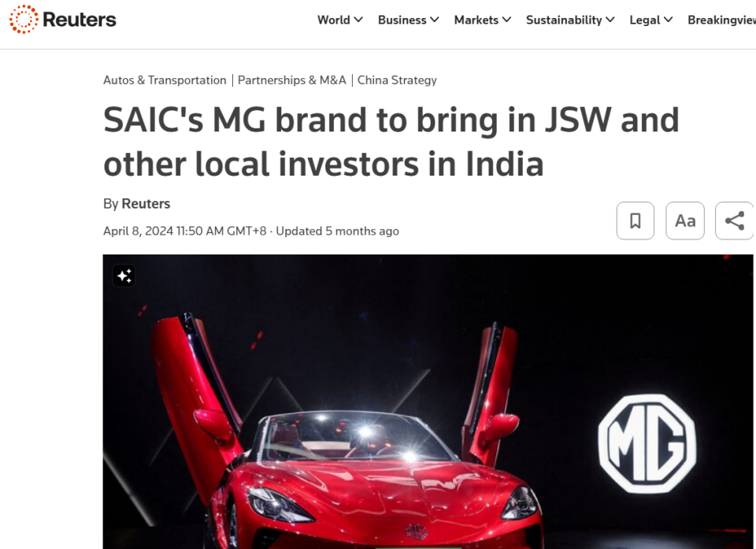Expand the Sustainability dropdown chevron
Screen dimensions: 756x549
coord(610,20)
